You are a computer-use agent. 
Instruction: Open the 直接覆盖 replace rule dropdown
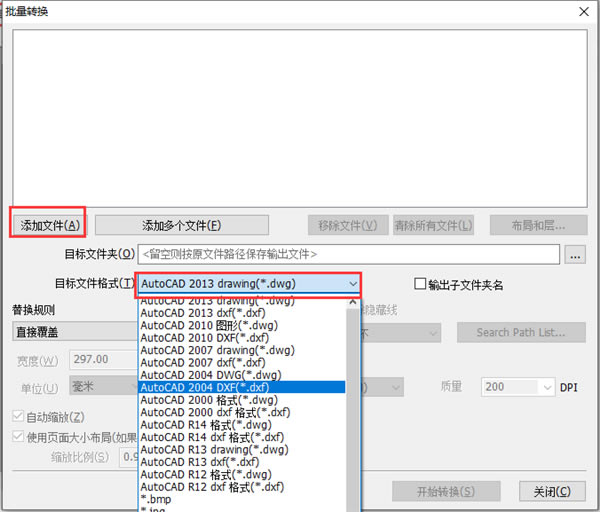click(75, 332)
